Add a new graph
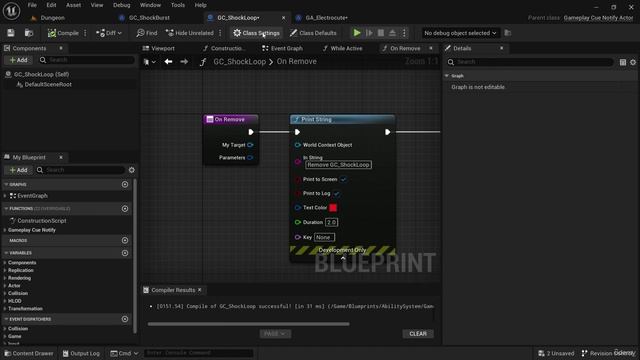 point(125,184)
